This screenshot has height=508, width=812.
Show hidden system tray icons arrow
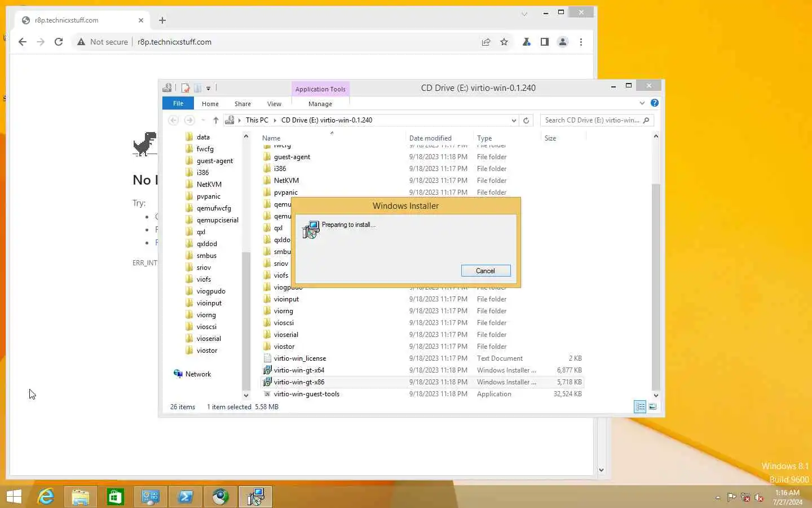[x=718, y=497]
